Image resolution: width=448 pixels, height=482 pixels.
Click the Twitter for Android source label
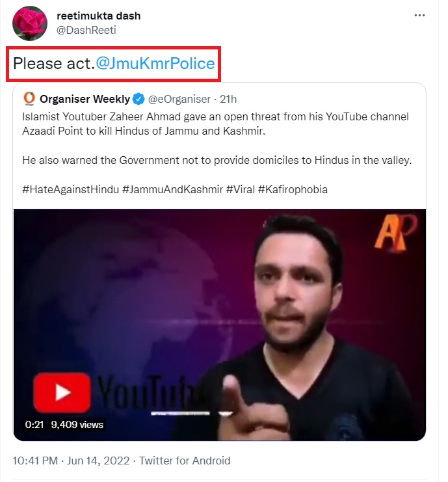pyautogui.click(x=185, y=461)
